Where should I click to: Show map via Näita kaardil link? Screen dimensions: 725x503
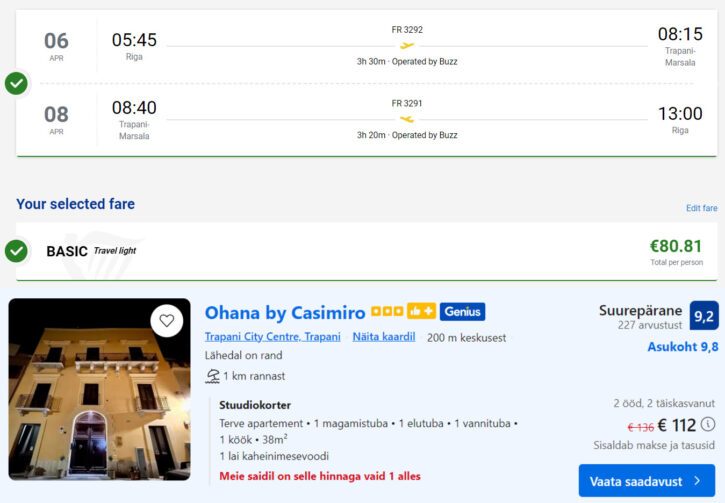tap(384, 337)
